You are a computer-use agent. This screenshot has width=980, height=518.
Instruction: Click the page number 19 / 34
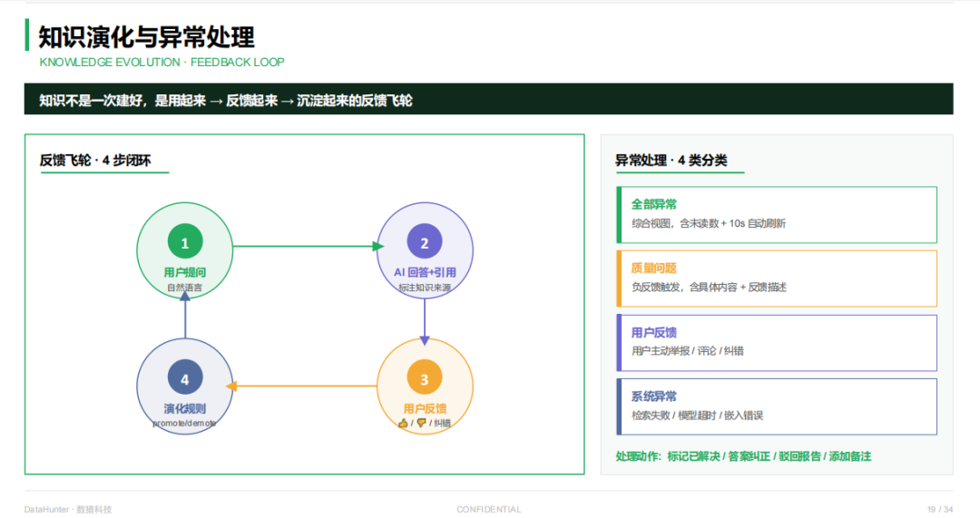[940, 509]
